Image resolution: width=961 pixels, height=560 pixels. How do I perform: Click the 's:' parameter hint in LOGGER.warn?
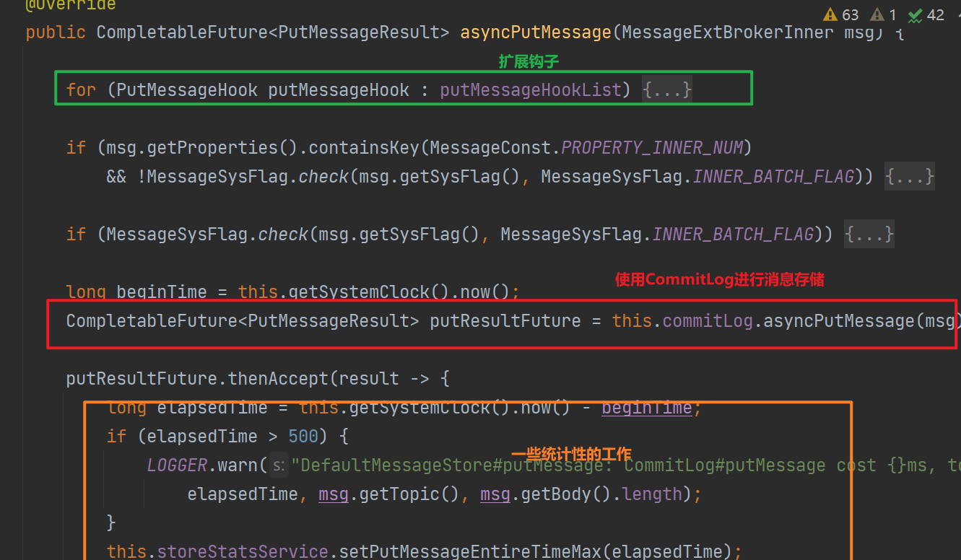(279, 465)
